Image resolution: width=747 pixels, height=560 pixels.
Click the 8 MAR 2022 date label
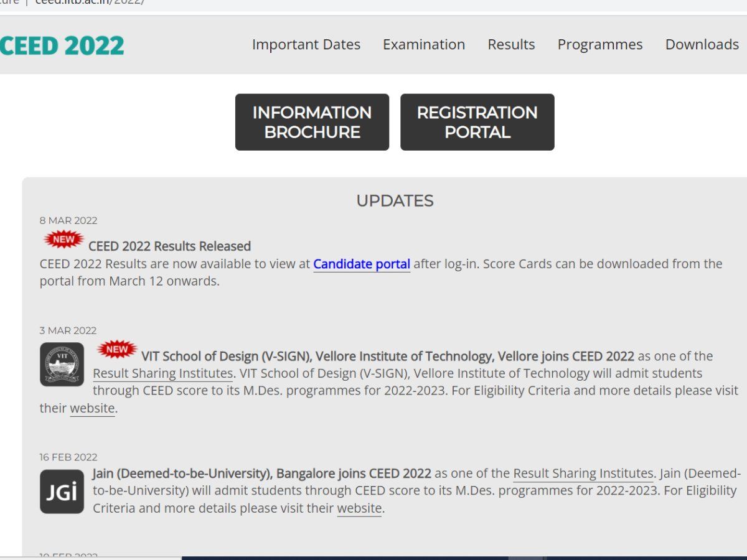tap(68, 220)
